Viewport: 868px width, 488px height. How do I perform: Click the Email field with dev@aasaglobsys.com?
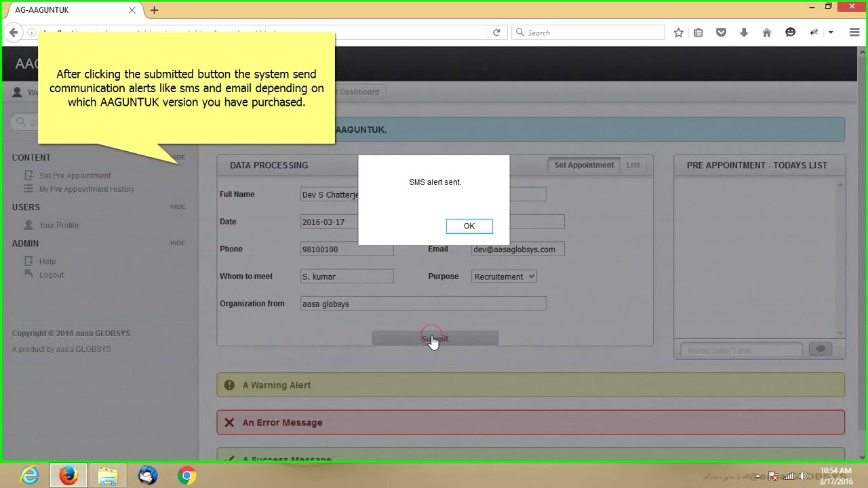(x=518, y=249)
